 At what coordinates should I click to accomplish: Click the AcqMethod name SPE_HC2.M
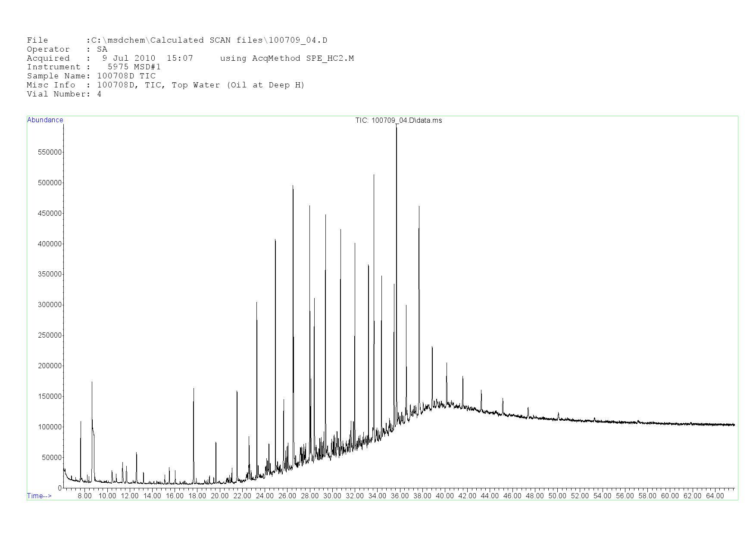[x=330, y=58]
